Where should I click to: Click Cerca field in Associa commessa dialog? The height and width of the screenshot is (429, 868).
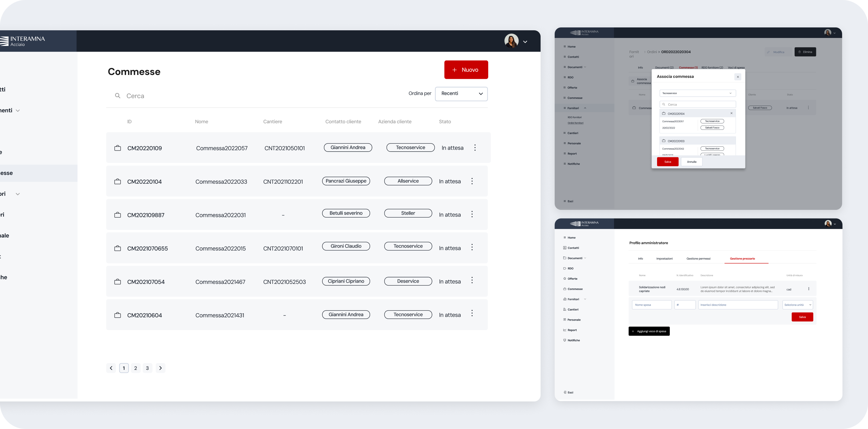[698, 104]
